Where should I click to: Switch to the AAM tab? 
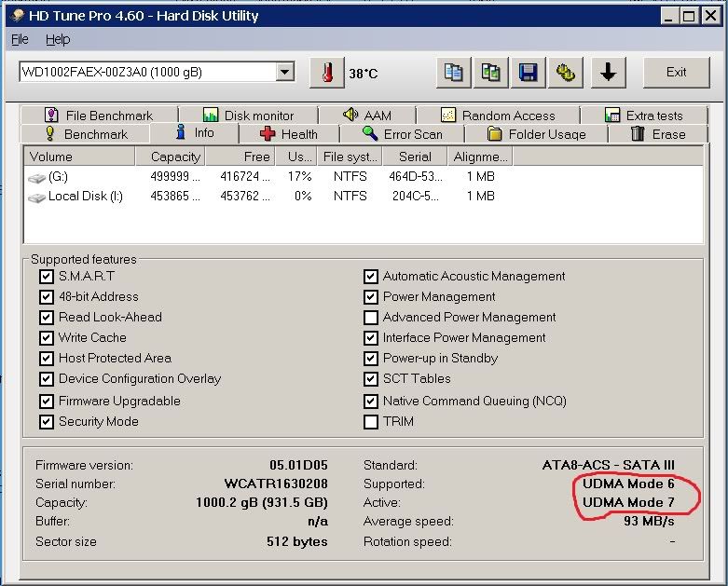367,116
